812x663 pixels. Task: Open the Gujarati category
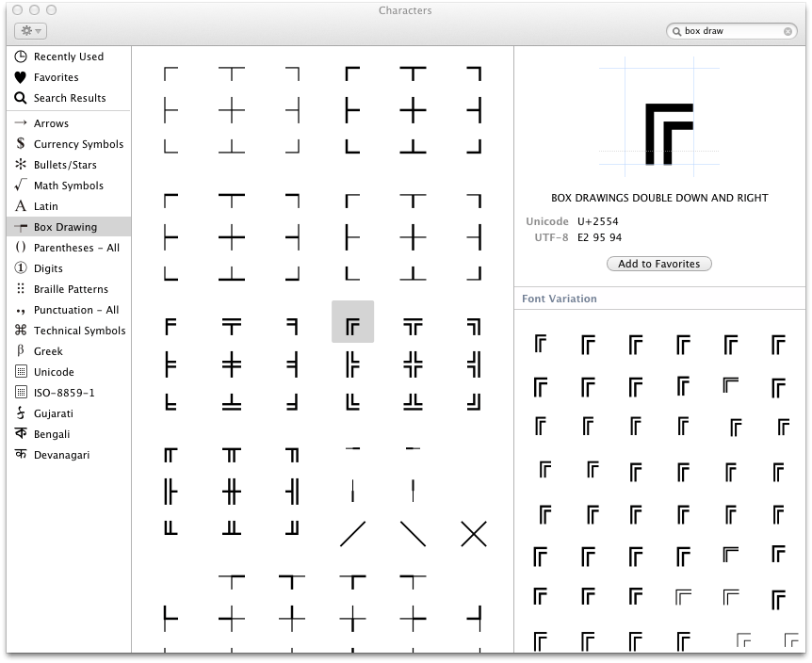(x=69, y=413)
